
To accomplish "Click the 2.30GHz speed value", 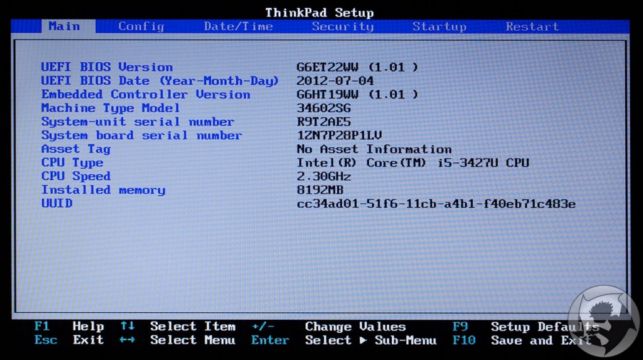I will tap(324, 177).
